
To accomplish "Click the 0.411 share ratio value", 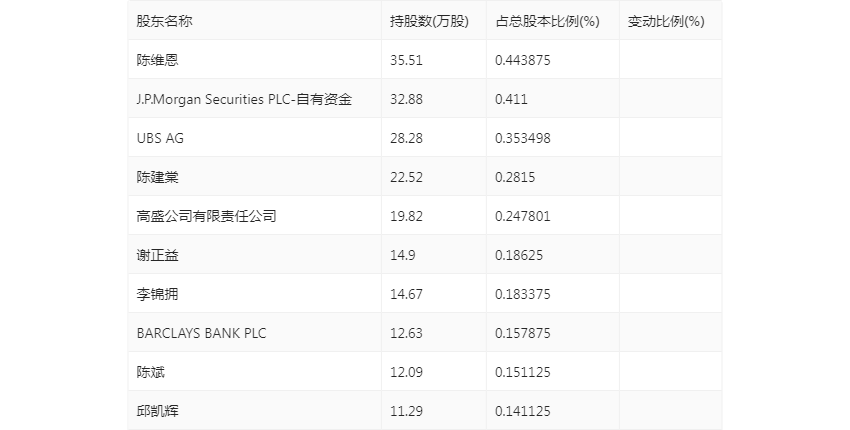I will (511, 99).
